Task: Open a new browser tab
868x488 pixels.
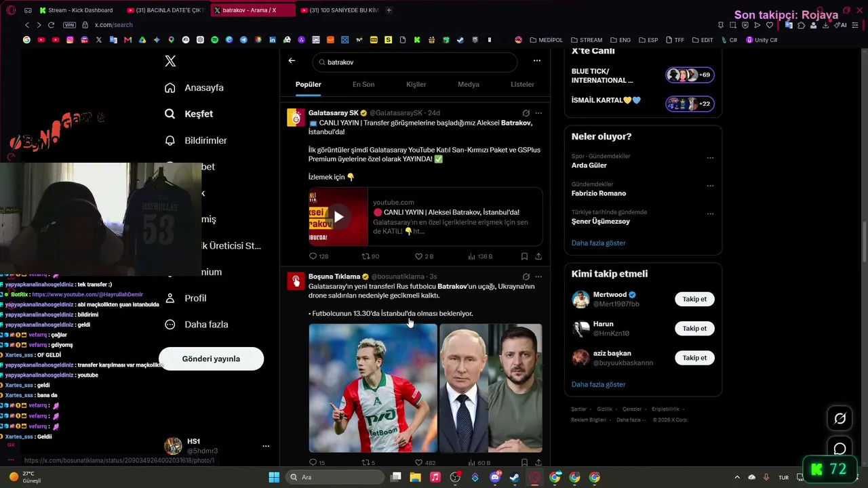Action: [389, 10]
